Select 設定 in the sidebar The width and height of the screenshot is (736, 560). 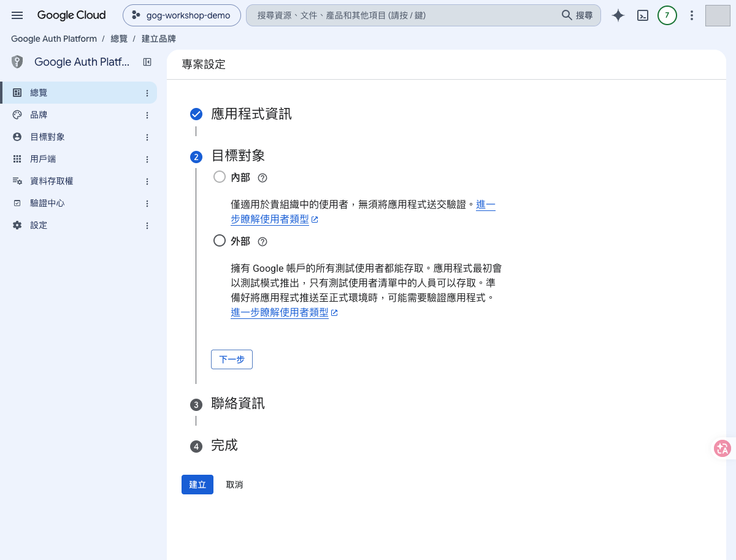coord(79,225)
